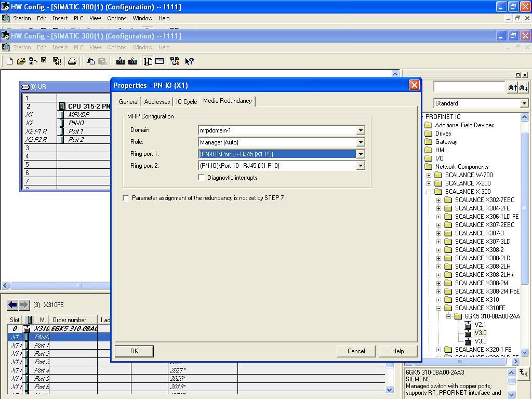This screenshot has width=532, height=399.
Task: Expand the SCALANCE X-200 folder
Action: point(429,183)
